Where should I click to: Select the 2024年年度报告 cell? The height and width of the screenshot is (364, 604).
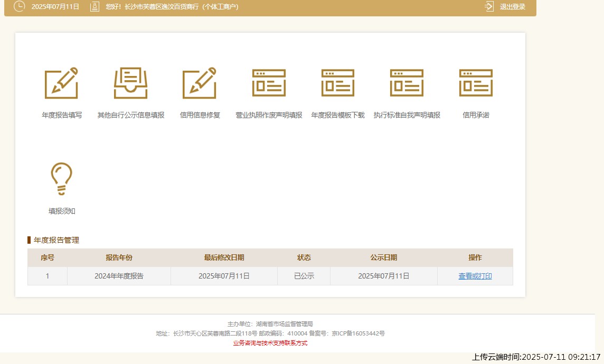[x=119, y=276]
